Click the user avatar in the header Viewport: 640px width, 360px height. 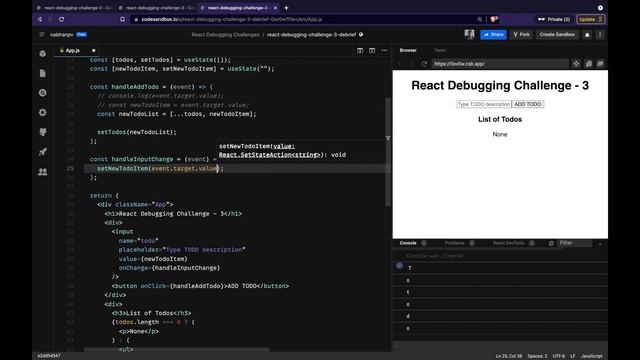pos(469,35)
